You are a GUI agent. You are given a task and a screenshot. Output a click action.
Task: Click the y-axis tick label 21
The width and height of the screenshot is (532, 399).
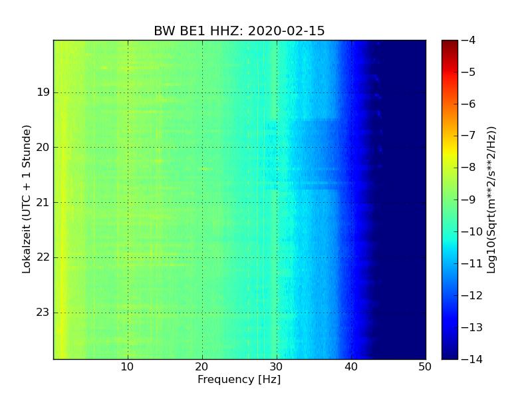tap(43, 203)
